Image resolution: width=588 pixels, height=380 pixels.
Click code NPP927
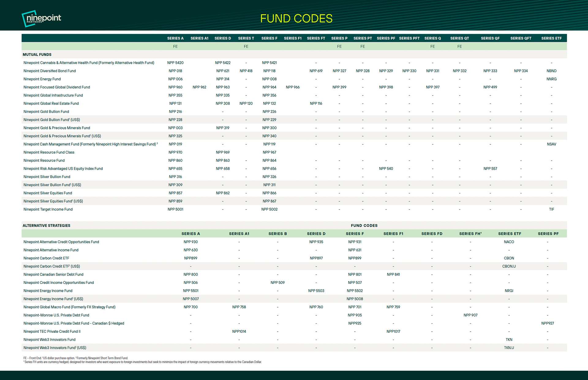pos(547,323)
